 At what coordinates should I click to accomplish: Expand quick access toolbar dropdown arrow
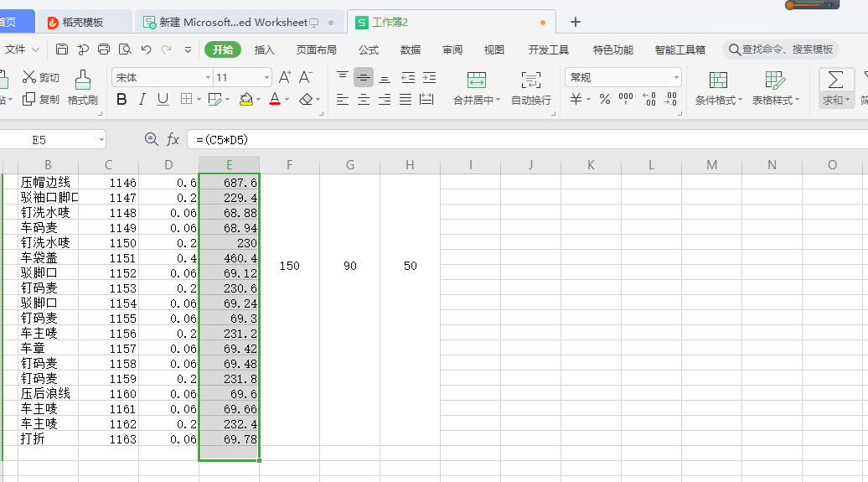tap(188, 49)
